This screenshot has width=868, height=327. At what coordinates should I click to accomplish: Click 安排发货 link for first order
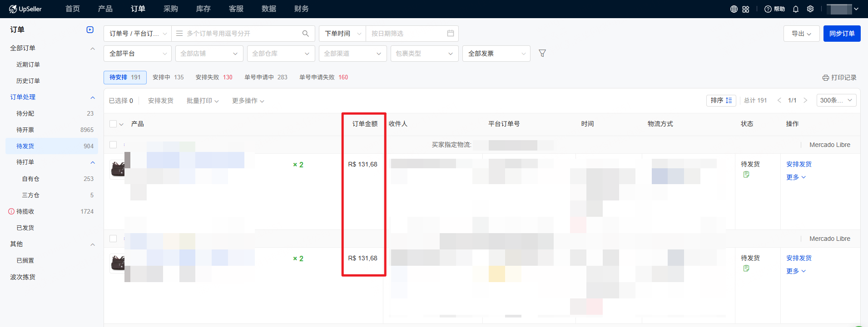click(x=799, y=164)
